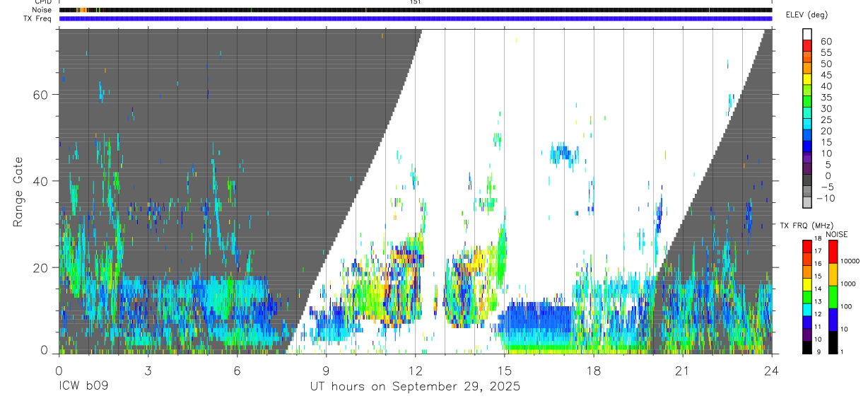Image resolution: width=868 pixels, height=401 pixels.
Task: Click the "ICW b09" radar beam label
Action: 82,387
